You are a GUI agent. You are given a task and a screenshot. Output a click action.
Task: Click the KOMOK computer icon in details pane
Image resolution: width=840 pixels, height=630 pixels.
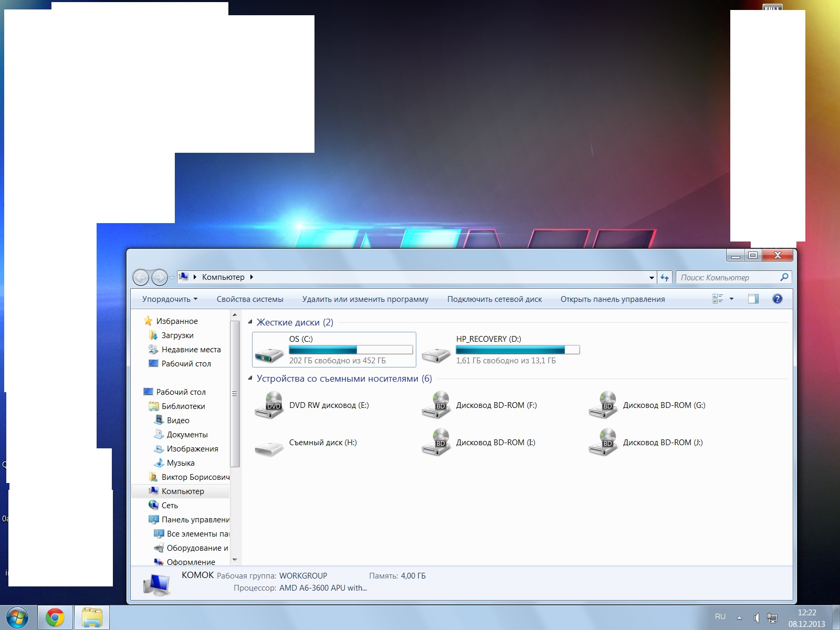[156, 584]
